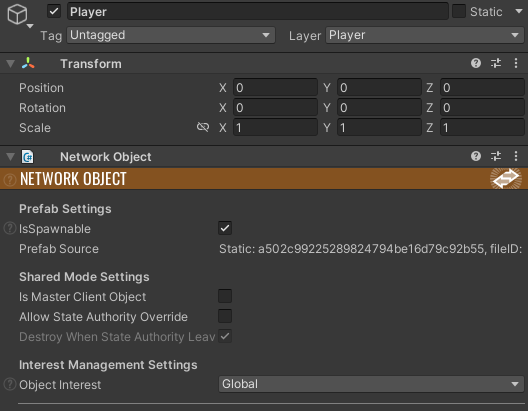Viewport: 528px width, 411px height.
Task: Click the Position Z value field
Action: (x=482, y=88)
